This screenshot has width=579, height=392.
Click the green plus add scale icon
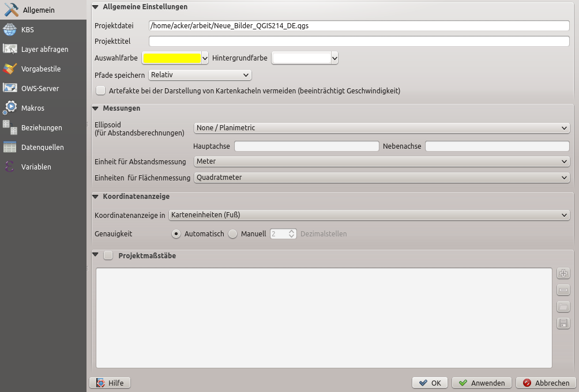pos(563,273)
